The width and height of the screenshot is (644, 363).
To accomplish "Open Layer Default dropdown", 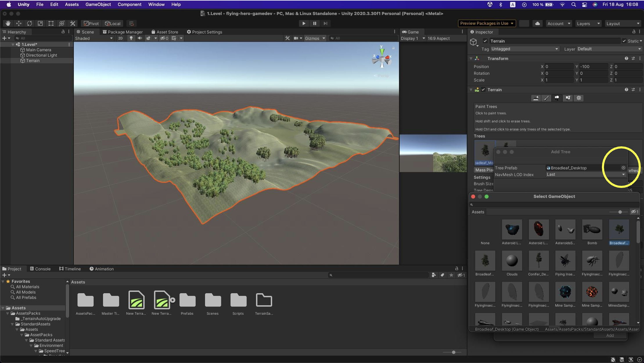I will 609,49.
